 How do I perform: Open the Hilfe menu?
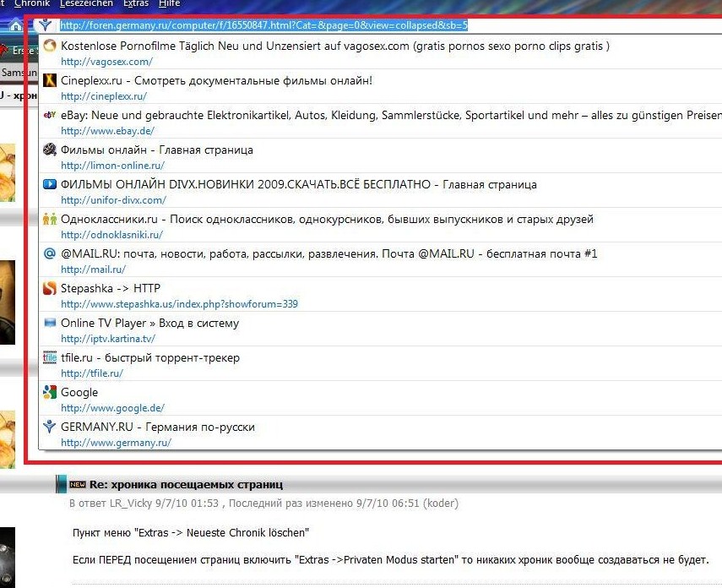click(x=170, y=3)
